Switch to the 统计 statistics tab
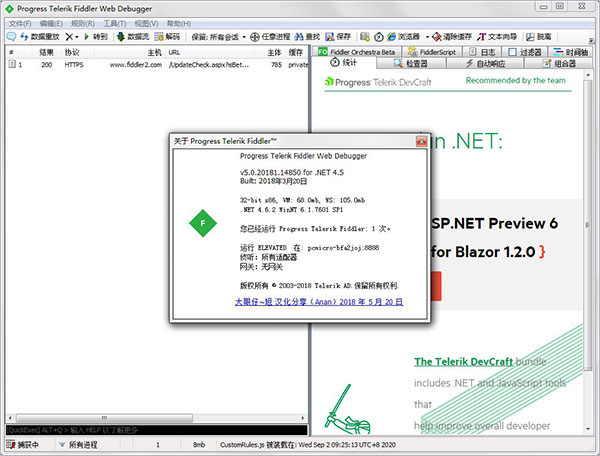600x456 pixels. pyautogui.click(x=344, y=62)
